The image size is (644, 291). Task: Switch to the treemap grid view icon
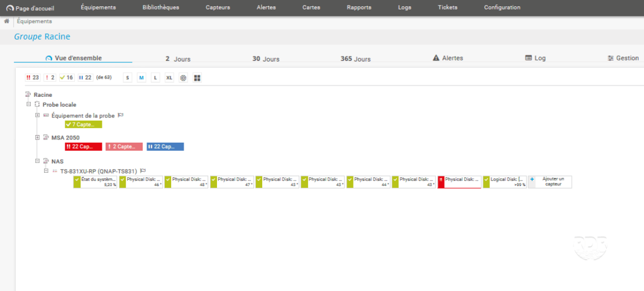pyautogui.click(x=197, y=78)
